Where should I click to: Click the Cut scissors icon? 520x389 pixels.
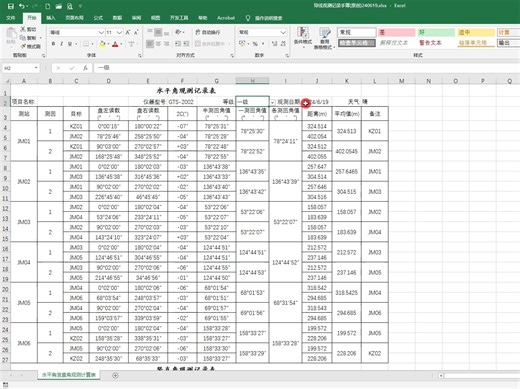[x=23, y=29]
